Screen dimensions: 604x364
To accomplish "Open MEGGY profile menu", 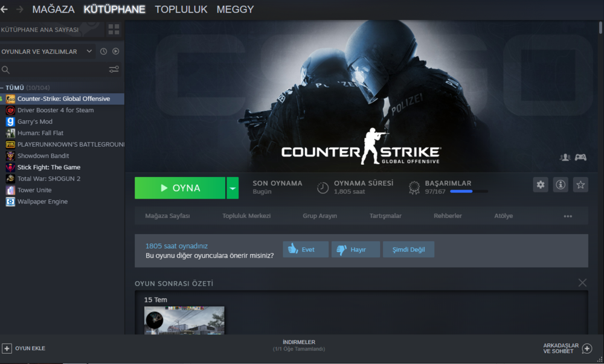I will 235,9.
